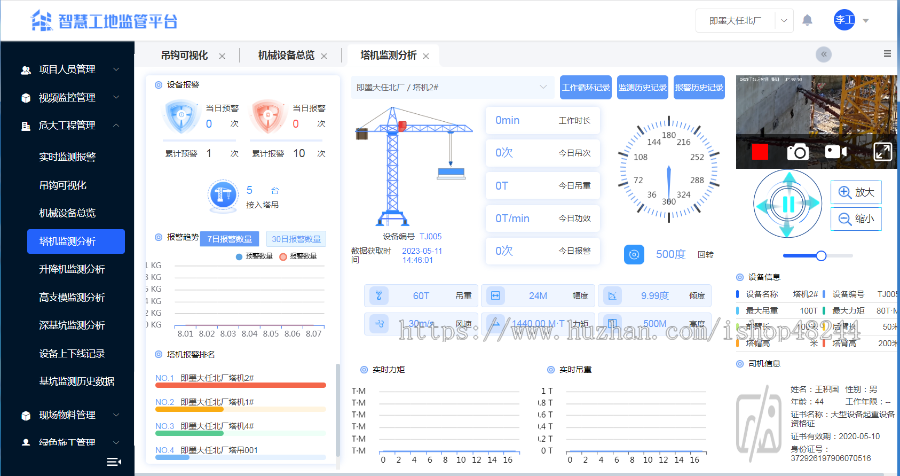Screen dimensions: 900x476
Task: Click the 报警历史记录 button
Action: tap(699, 87)
